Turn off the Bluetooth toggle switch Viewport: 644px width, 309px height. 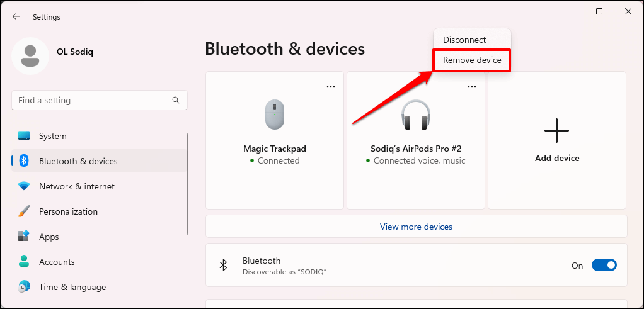(604, 266)
